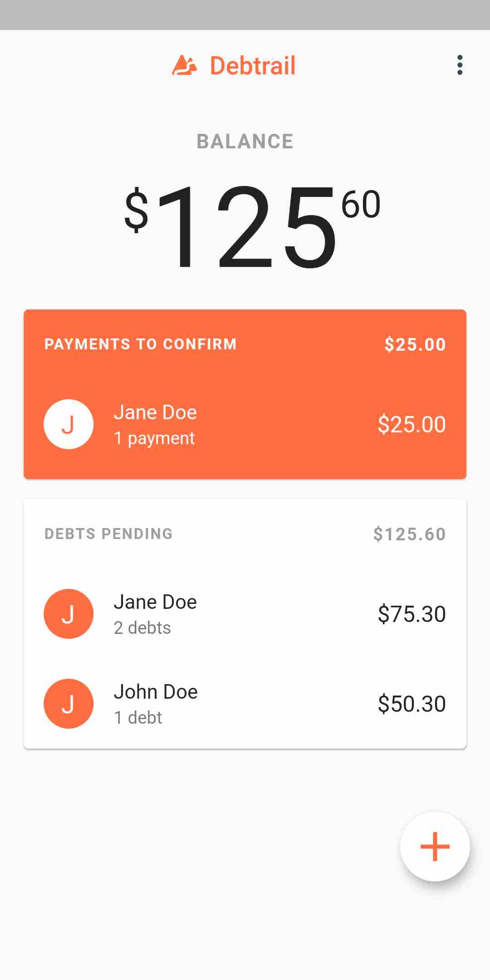Screen dimensions: 490x980
Task: Select the Debts Pending header
Action: 109,534
